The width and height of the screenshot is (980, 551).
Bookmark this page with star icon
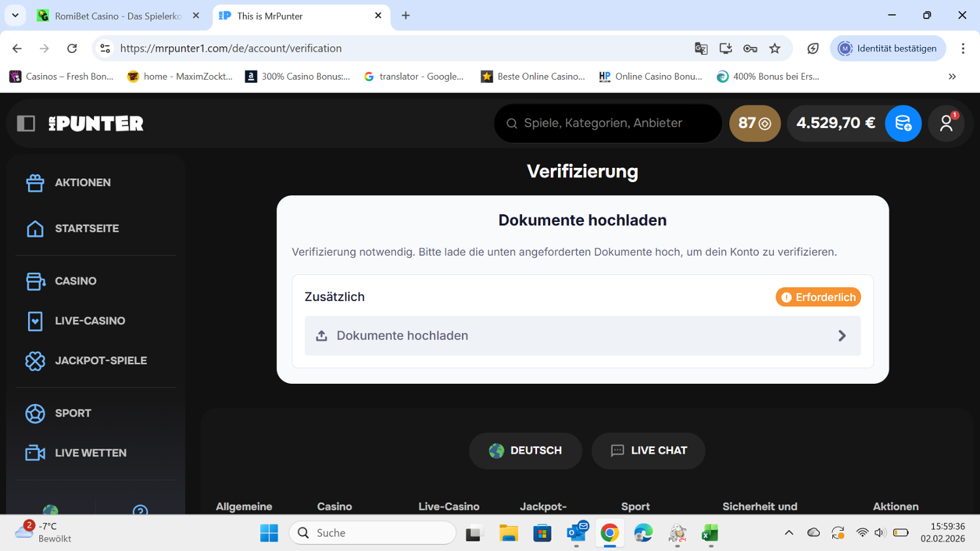pos(775,48)
